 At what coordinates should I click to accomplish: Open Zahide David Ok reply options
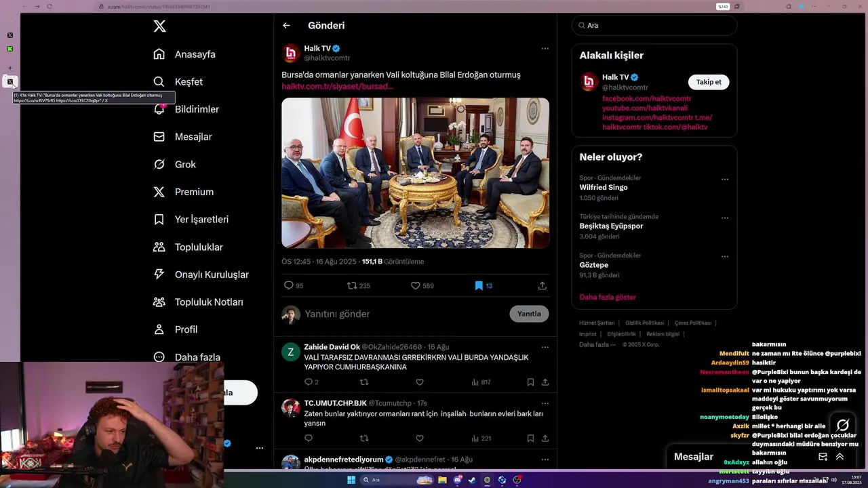(545, 347)
